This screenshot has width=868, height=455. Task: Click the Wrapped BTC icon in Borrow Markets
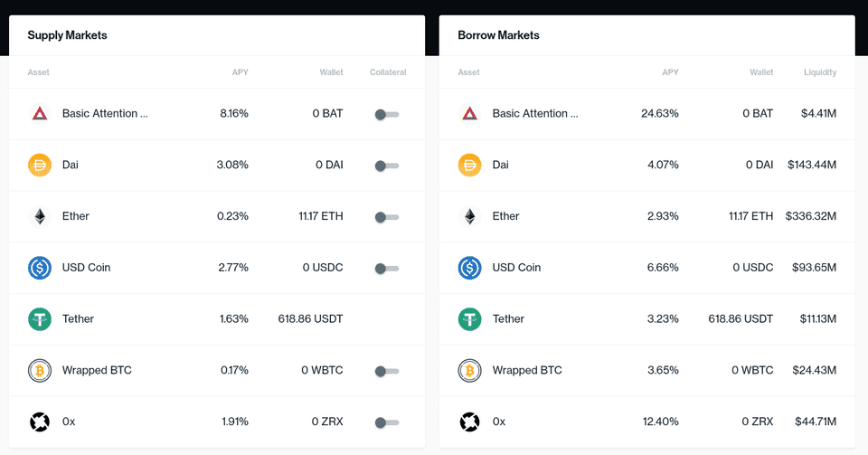469,370
